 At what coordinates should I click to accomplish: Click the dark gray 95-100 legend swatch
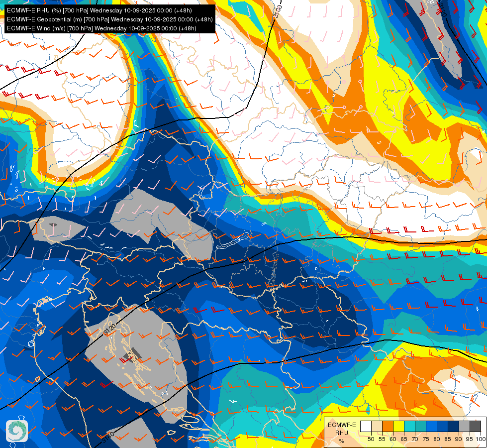pyautogui.click(x=475, y=426)
